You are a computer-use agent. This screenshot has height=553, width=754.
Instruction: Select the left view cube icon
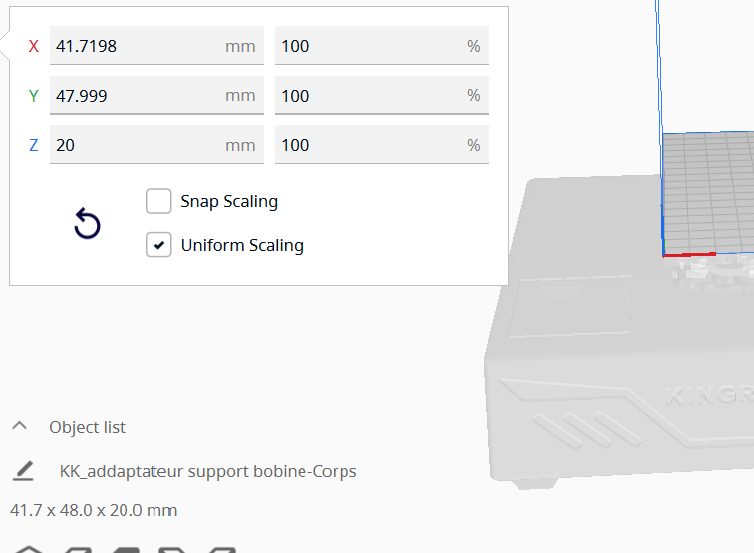point(172,550)
